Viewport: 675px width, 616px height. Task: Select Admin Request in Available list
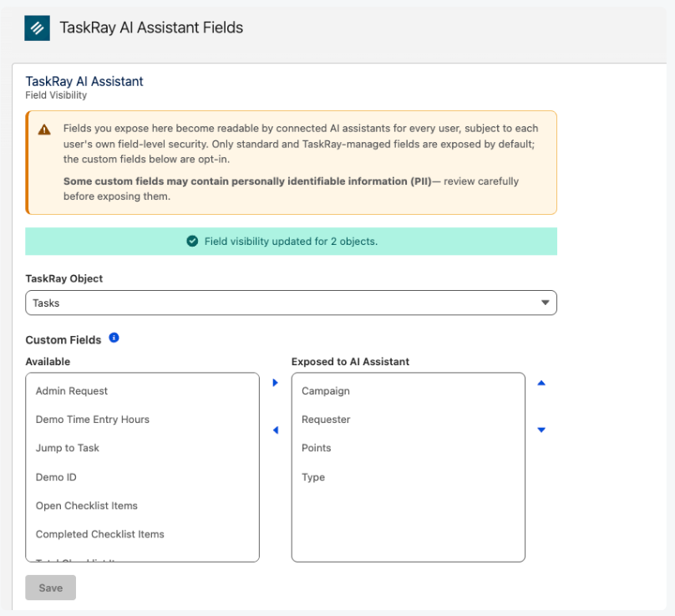(x=143, y=391)
